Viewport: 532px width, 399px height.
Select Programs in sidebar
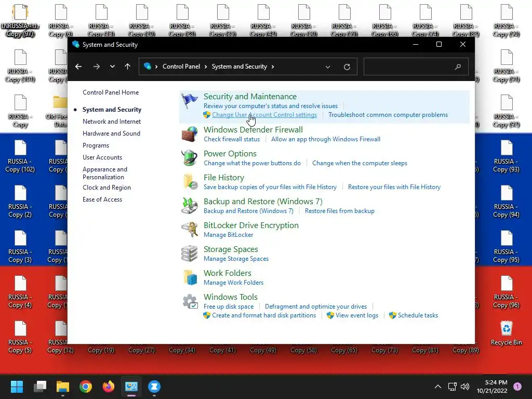pos(96,145)
